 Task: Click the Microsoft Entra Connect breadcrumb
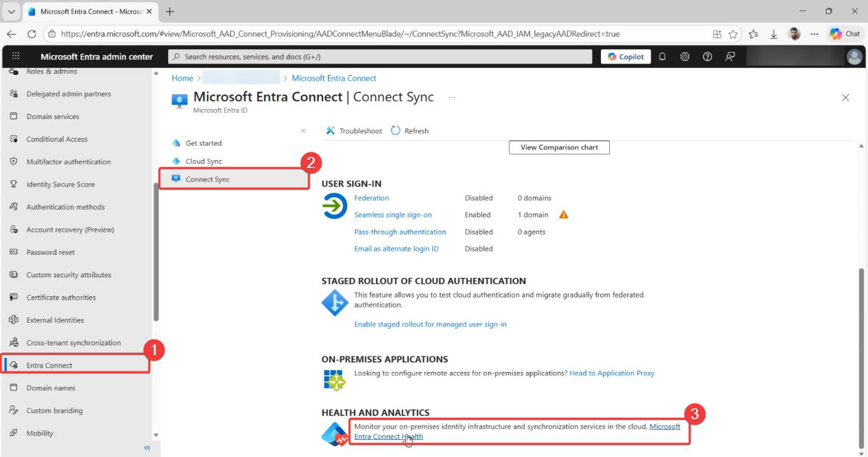coord(334,78)
